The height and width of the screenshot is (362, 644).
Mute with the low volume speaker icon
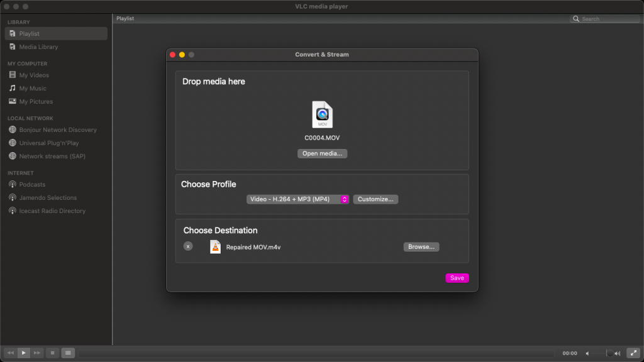(x=587, y=353)
